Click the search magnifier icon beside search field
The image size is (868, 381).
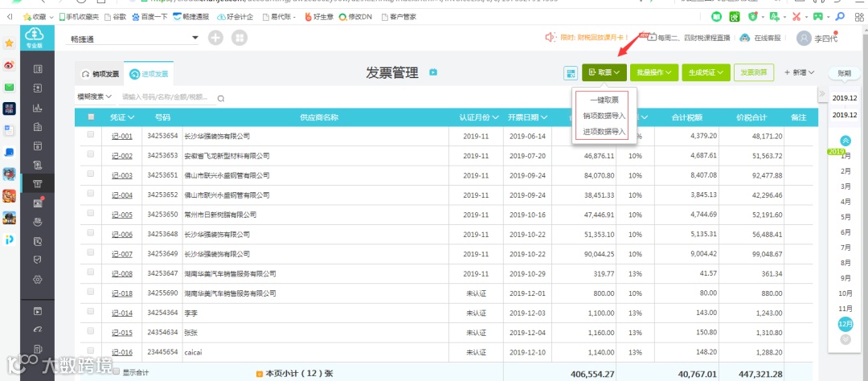click(220, 99)
